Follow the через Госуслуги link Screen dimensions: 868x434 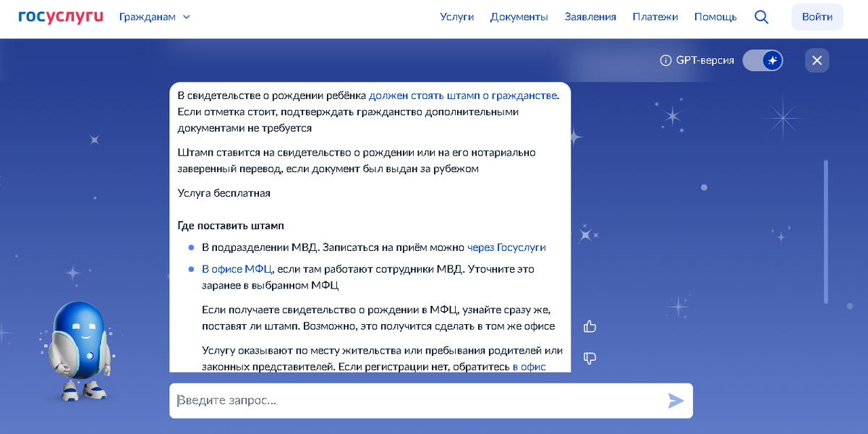506,247
